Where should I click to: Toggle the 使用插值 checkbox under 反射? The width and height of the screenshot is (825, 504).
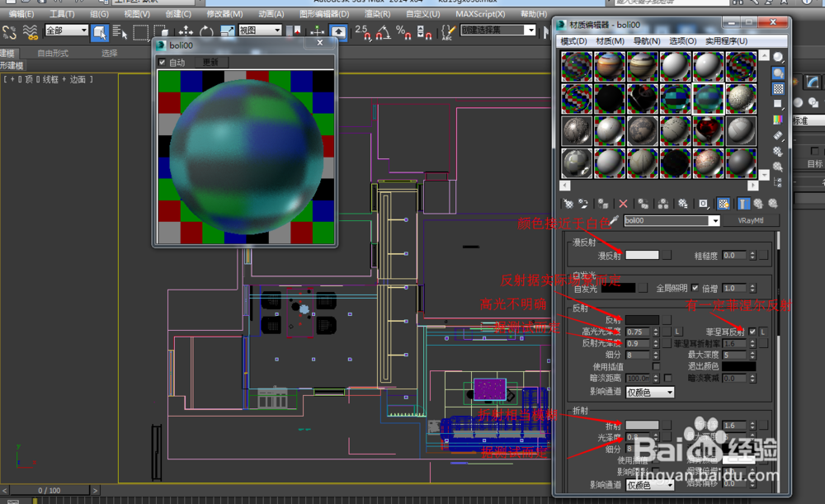656,366
